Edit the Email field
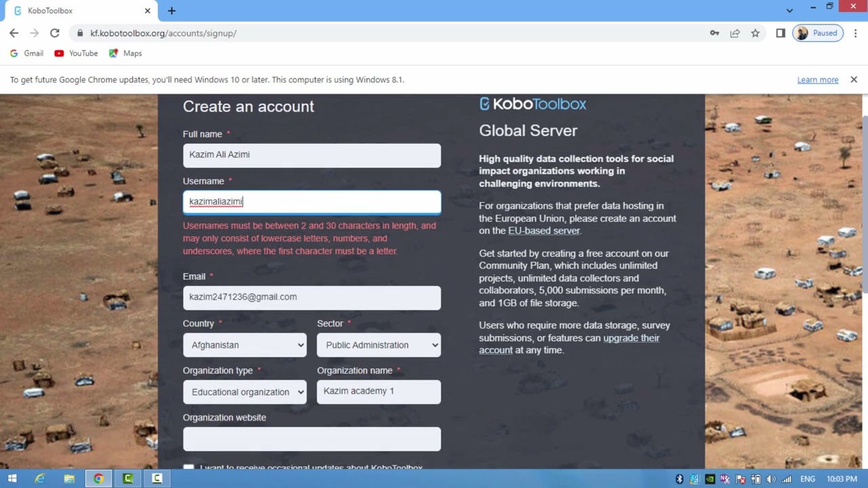Viewport: 868px width, 488px height. tap(312, 298)
